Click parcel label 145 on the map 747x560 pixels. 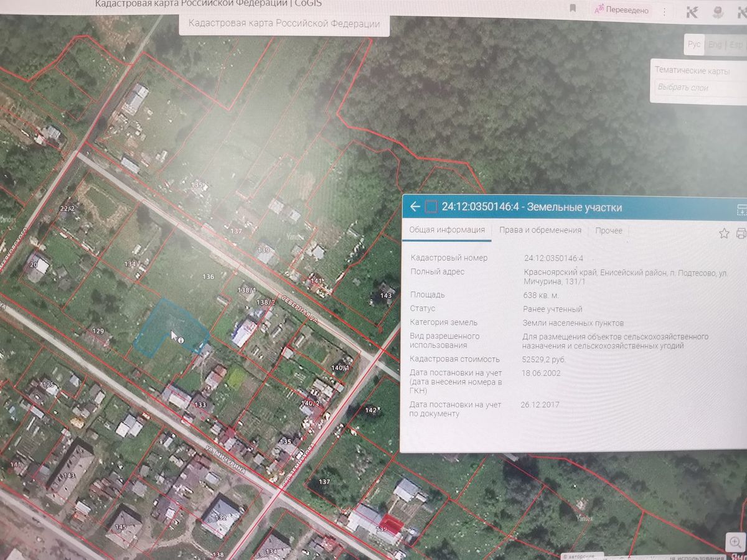(120, 528)
